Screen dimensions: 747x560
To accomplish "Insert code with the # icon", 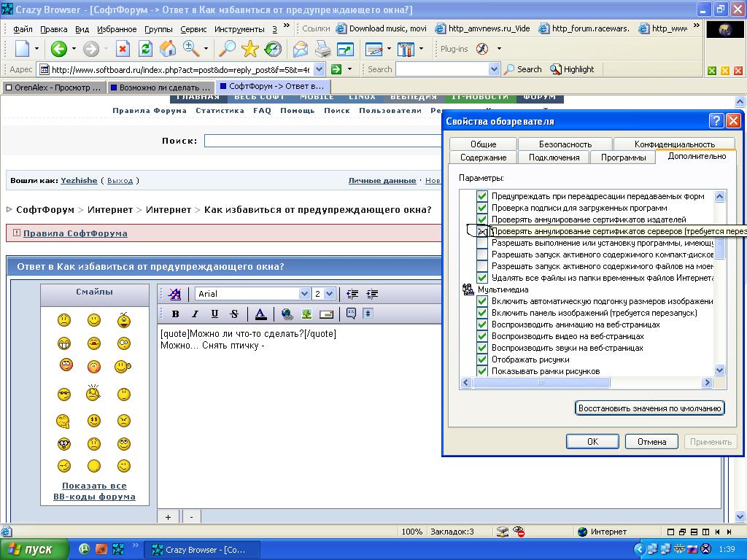I will point(368,314).
